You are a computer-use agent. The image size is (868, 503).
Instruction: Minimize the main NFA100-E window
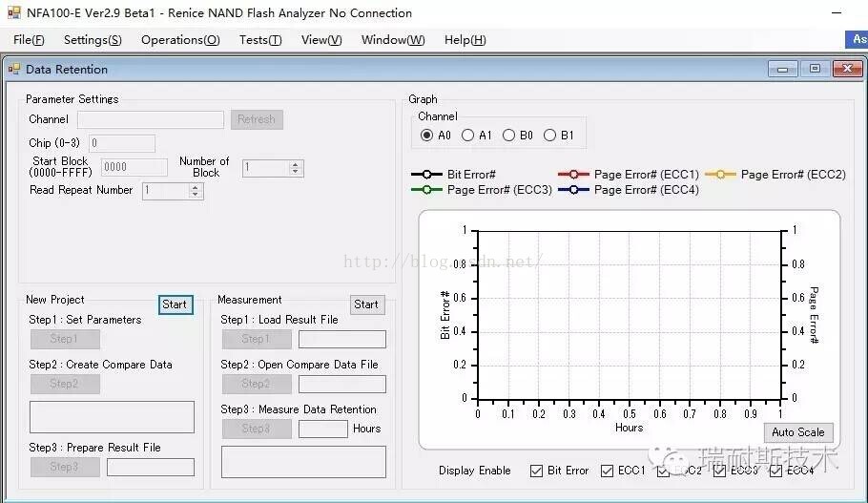click(837, 12)
